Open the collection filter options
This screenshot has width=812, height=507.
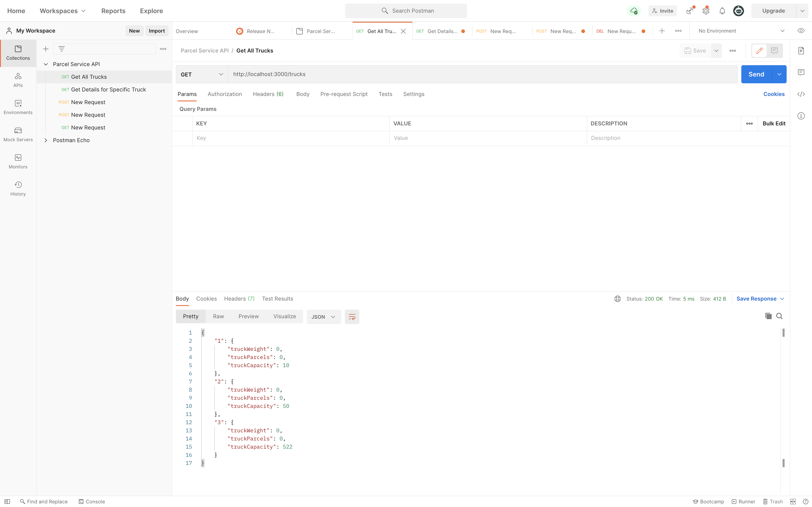[62, 49]
